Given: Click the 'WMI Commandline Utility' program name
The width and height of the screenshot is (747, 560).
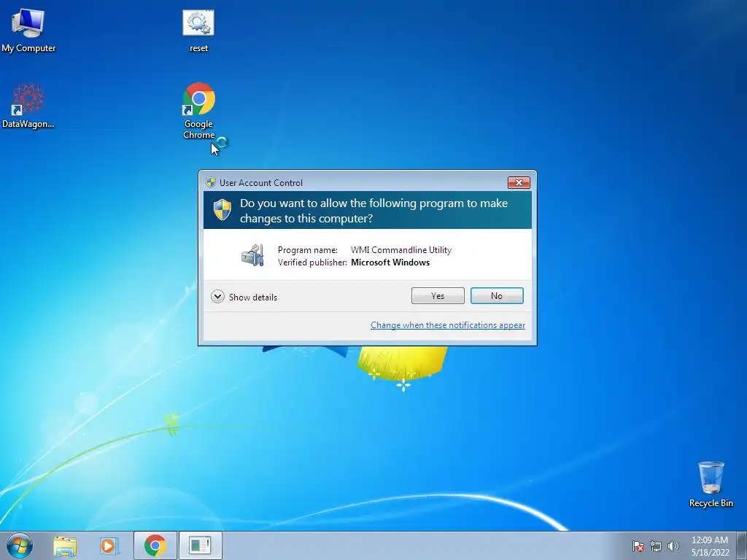Looking at the screenshot, I should click(x=401, y=250).
